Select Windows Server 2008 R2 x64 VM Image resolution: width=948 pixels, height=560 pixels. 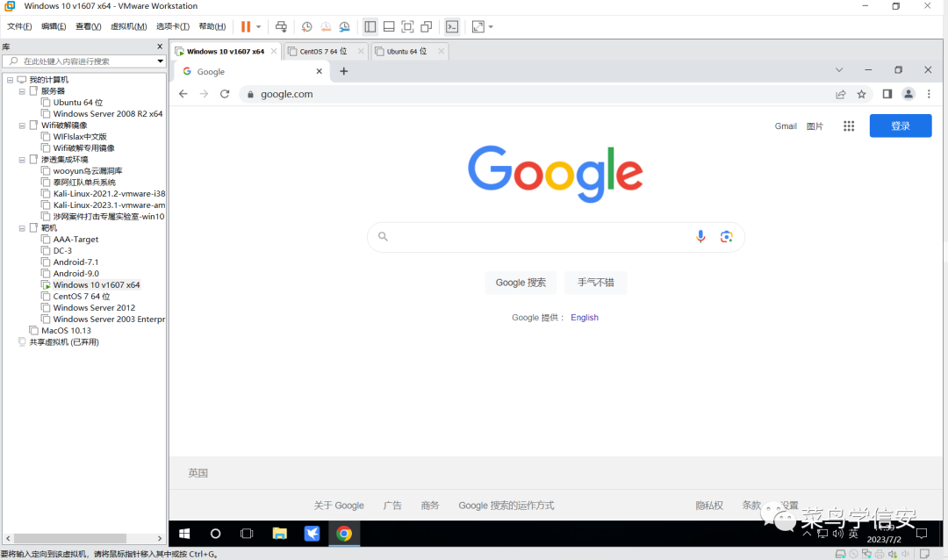[108, 114]
